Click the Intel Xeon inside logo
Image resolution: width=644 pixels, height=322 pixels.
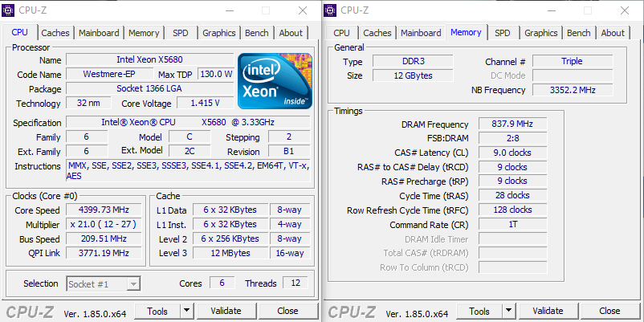click(x=275, y=80)
